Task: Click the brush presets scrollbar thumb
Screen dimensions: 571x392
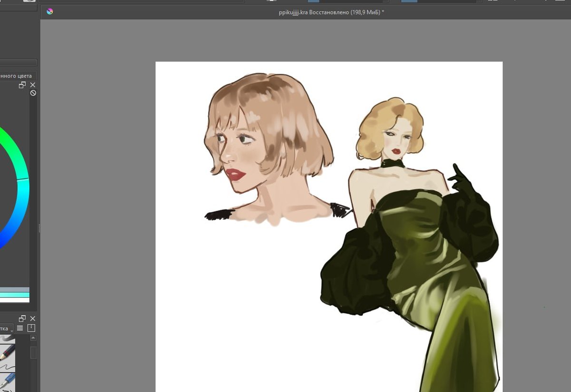Action: 33,353
